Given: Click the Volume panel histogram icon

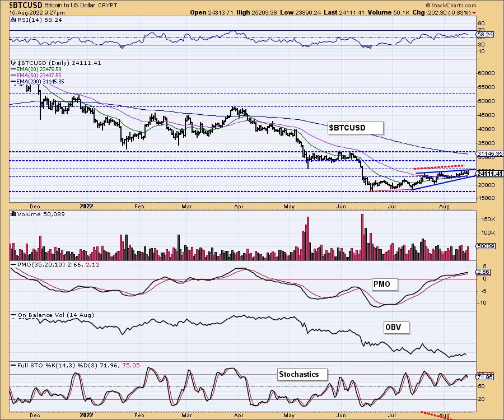Looking at the screenshot, I should (13, 214).
